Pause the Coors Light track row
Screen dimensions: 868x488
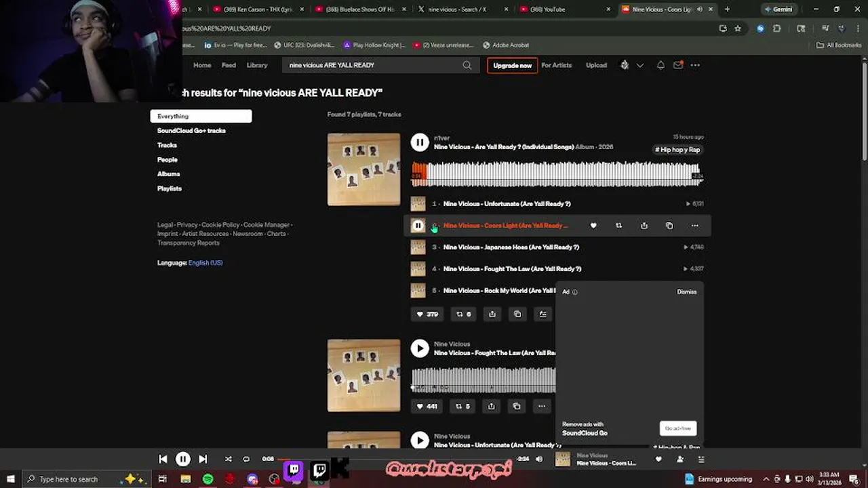point(418,226)
